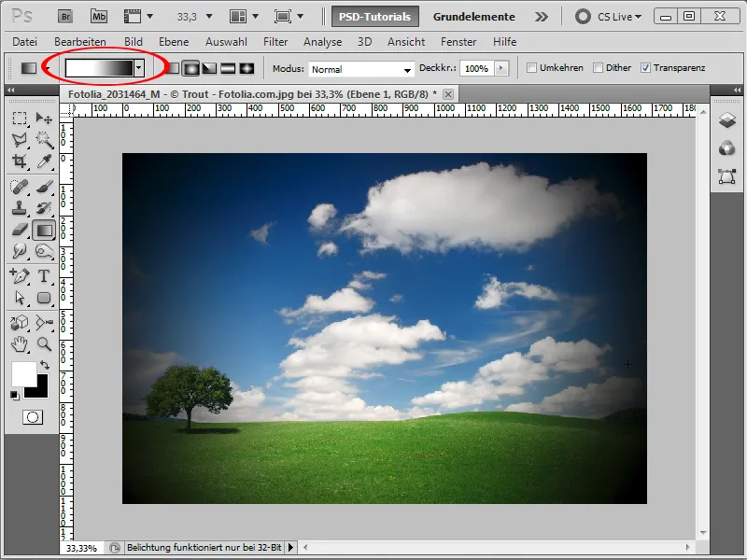Open the Datei menu
Viewport: 747px width, 560px height.
[x=25, y=42]
